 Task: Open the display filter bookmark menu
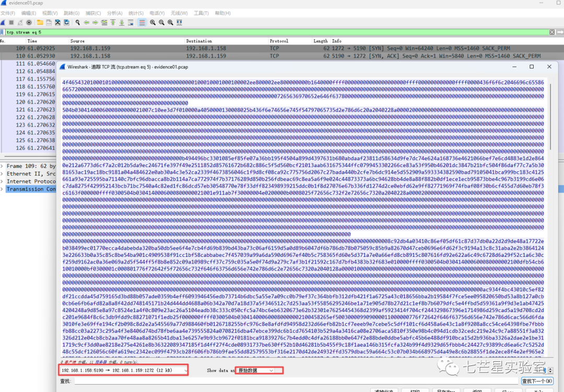[x=2, y=32]
